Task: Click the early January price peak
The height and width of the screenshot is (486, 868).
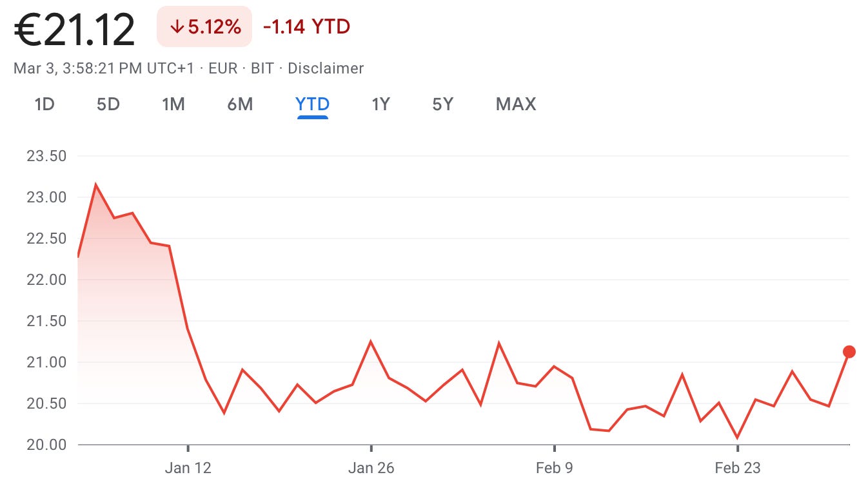Action: pyautogui.click(x=96, y=186)
